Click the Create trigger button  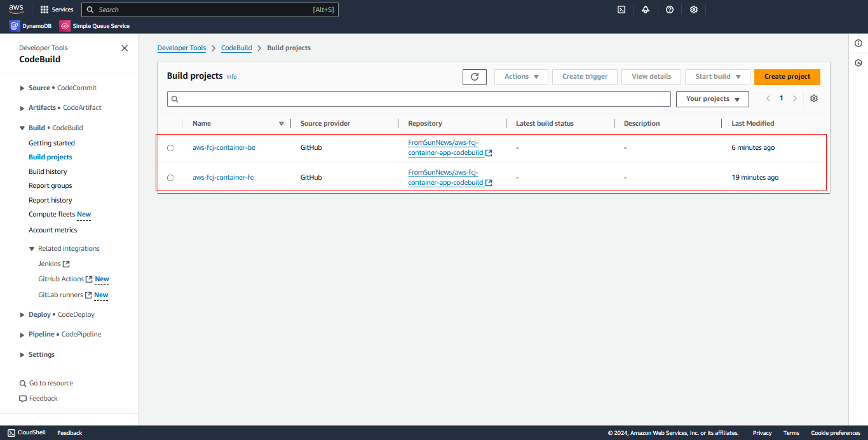tap(585, 77)
